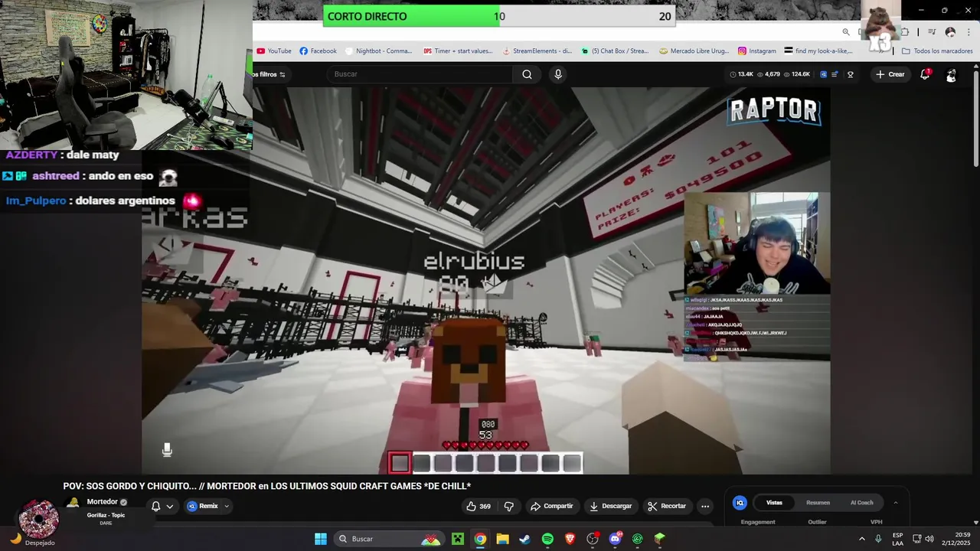The height and width of the screenshot is (551, 980).
Task: Open Steam from taskbar
Action: point(525,539)
